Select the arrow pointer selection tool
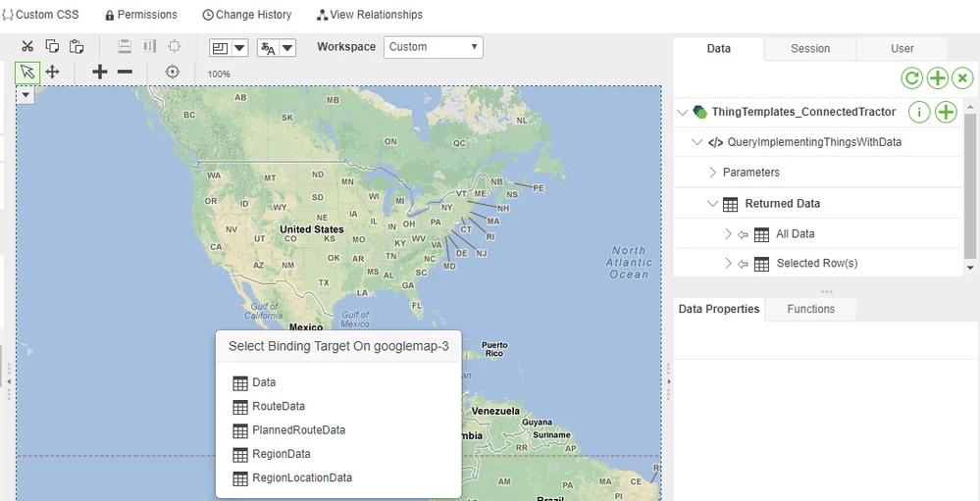Screen dimensions: 980x501 pyautogui.click(x=26, y=73)
